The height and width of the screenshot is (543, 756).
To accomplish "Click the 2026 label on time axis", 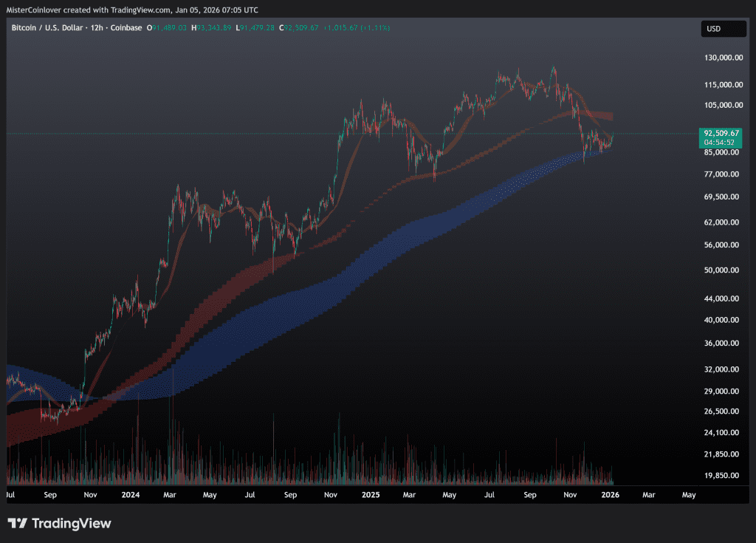I will pyautogui.click(x=610, y=494).
